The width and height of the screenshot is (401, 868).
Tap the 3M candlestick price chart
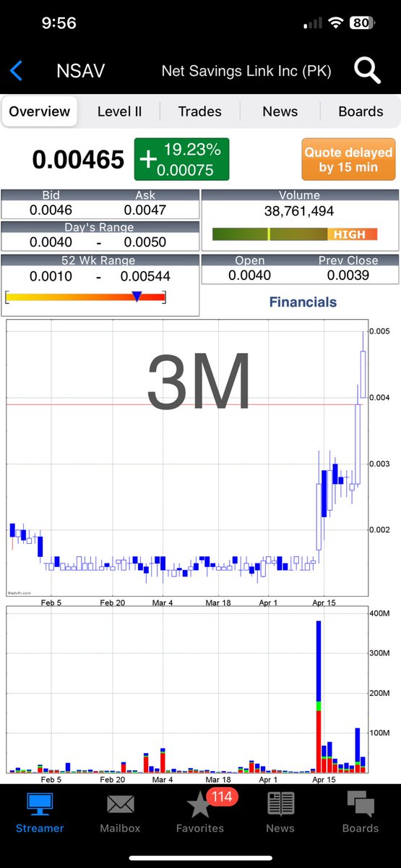(187, 458)
